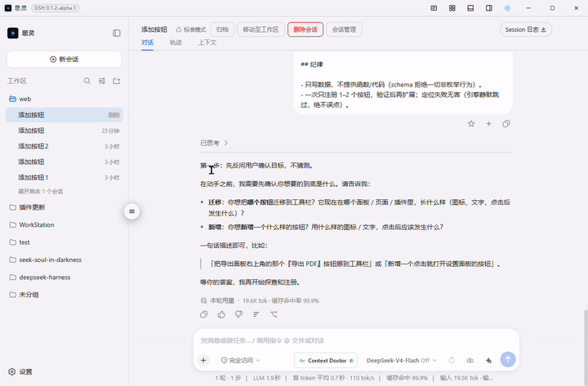
Task: Toggle the right side panel layout icon
Action: click(489, 8)
